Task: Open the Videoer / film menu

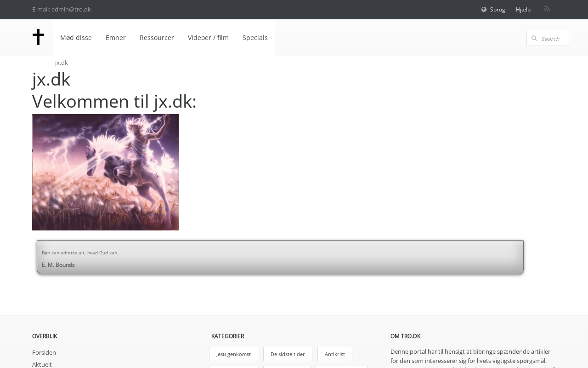Action: (x=208, y=38)
